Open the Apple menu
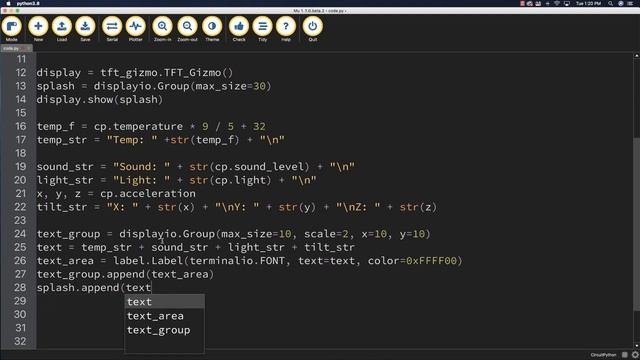The width and height of the screenshot is (640, 360). point(8,3)
